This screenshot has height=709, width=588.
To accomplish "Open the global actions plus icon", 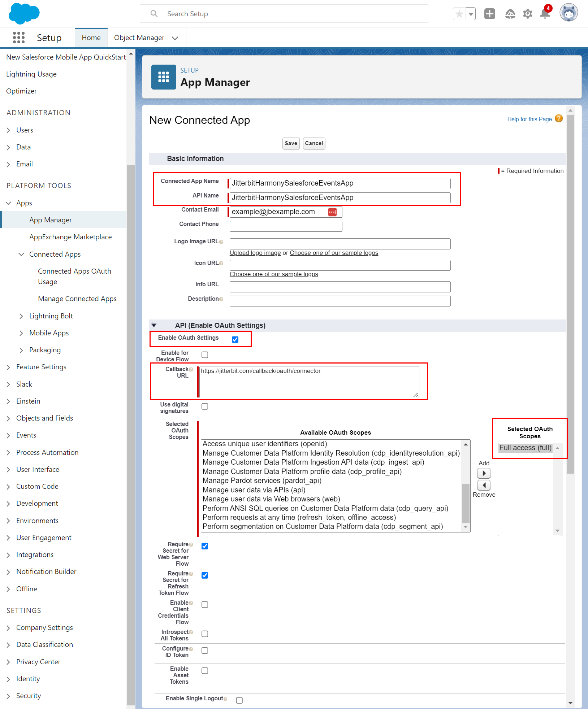I will (489, 13).
